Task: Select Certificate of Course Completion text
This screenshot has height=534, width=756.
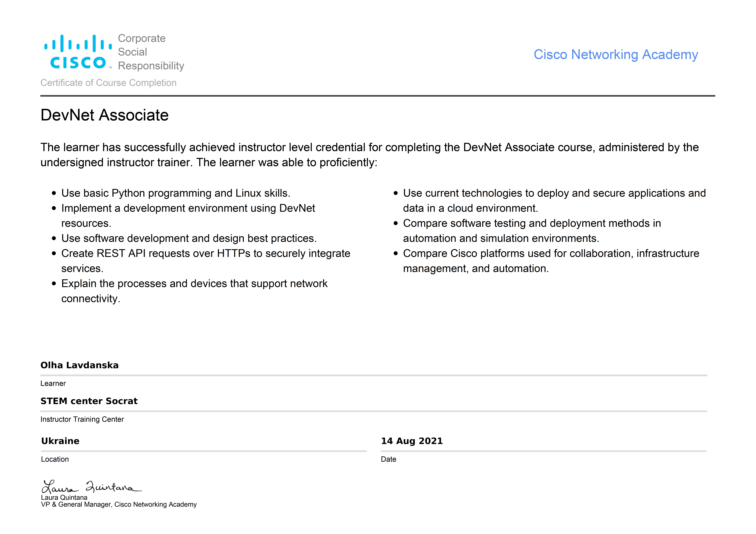Action: click(x=108, y=83)
